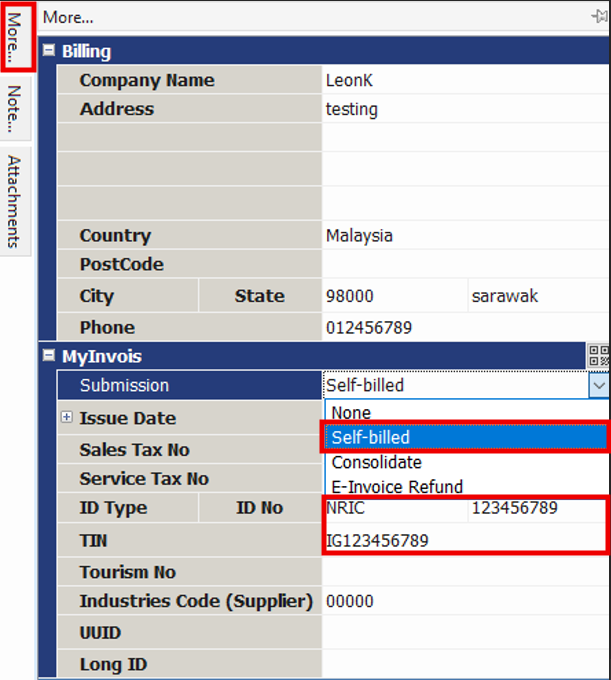
Task: Choose Self-billed option in dropdown
Action: 370,437
